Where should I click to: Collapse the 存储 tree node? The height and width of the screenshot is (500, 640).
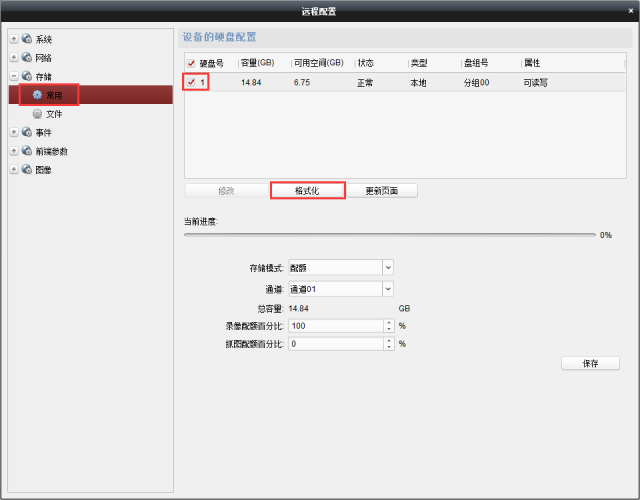pos(13,76)
